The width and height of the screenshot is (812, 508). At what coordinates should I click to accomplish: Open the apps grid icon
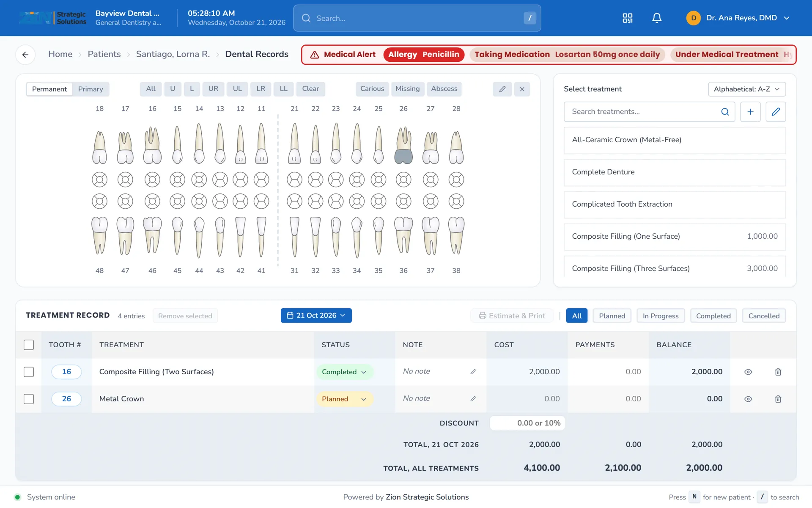pos(627,18)
